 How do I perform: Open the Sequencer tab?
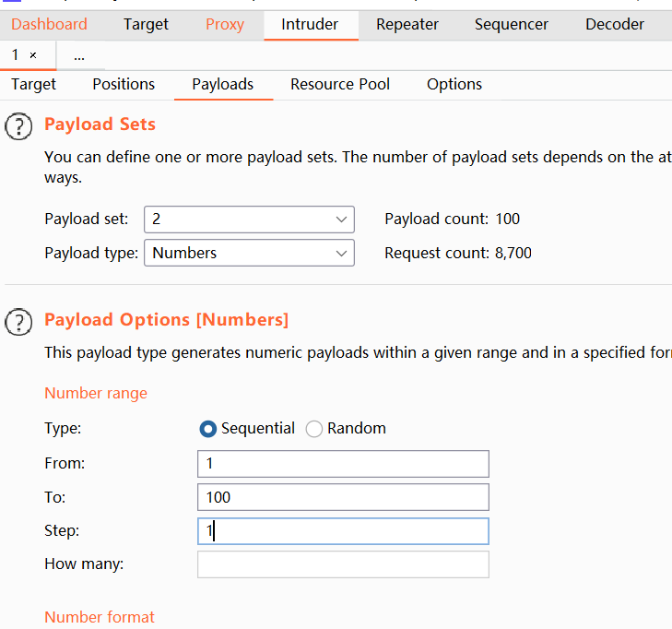click(512, 24)
